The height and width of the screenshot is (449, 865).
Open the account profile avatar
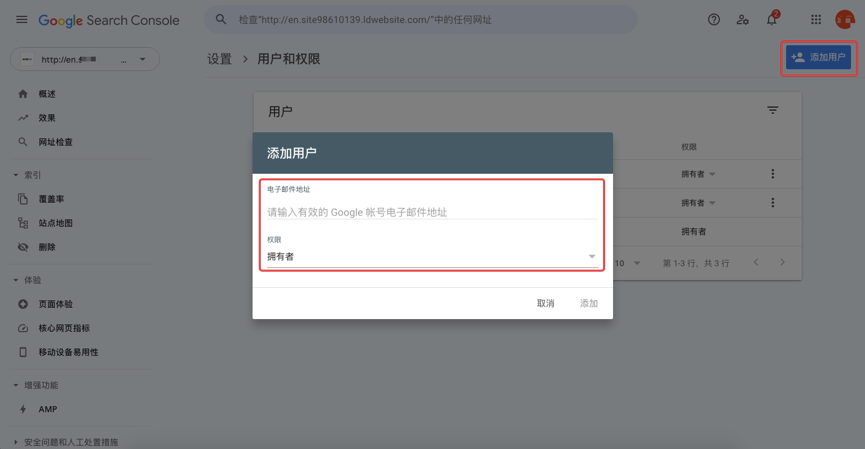tap(845, 20)
